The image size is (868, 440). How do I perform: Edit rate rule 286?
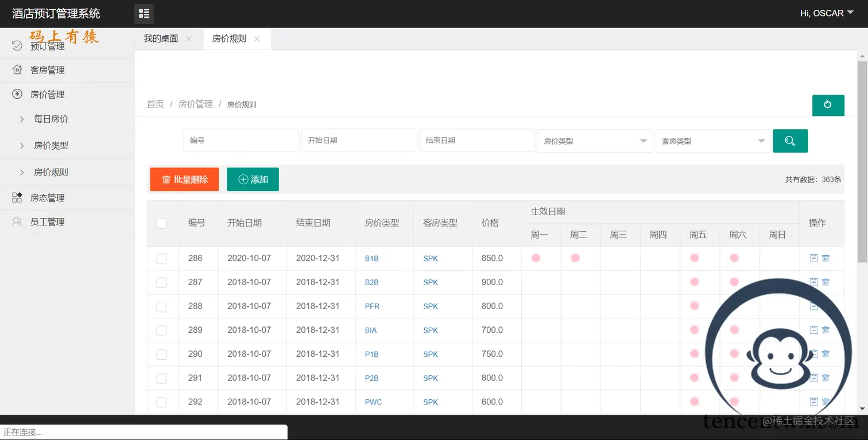coord(813,258)
